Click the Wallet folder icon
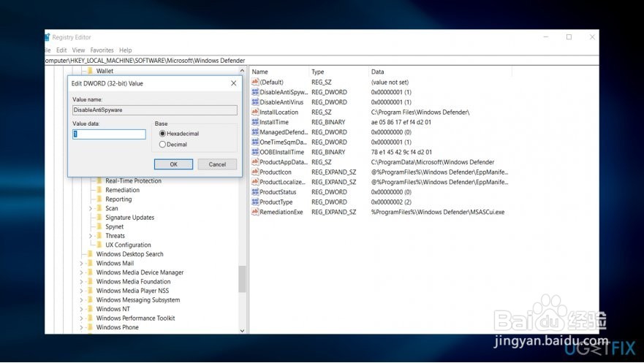The image size is (644, 363). pos(90,71)
